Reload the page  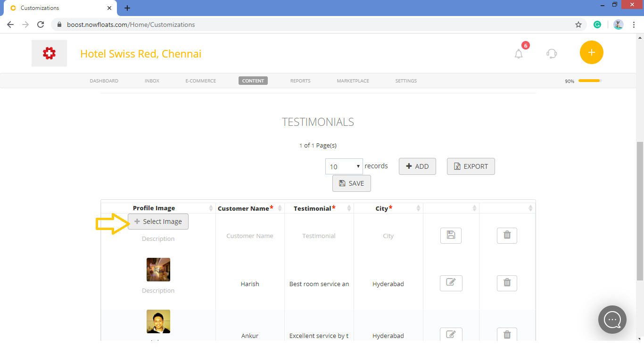click(x=41, y=25)
